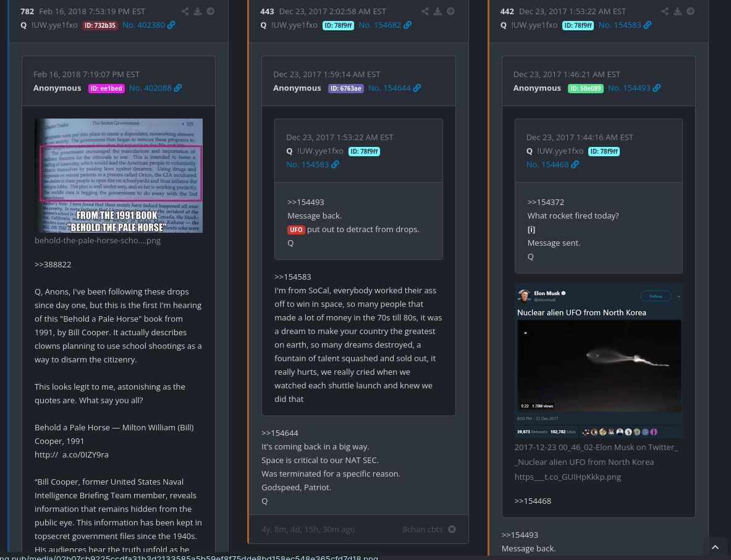This screenshot has height=560, width=731.
Task: Click the "Message sent." line
Action: tap(554, 243)
